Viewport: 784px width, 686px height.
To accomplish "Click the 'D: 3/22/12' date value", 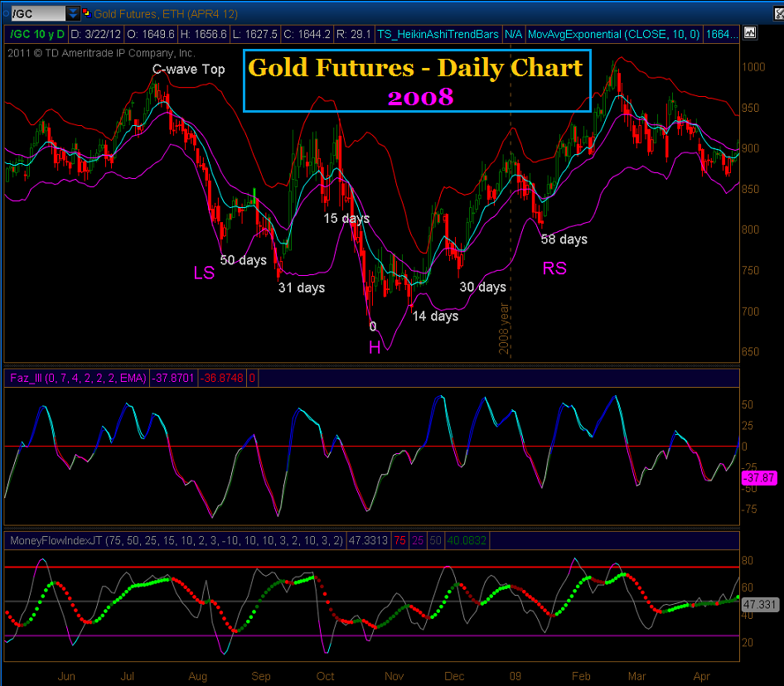I will pyautogui.click(x=96, y=34).
